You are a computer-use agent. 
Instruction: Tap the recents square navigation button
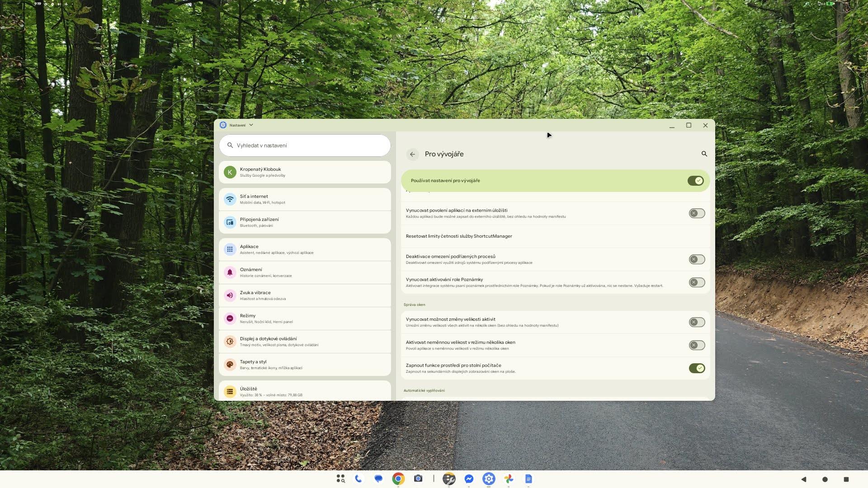(x=846, y=479)
